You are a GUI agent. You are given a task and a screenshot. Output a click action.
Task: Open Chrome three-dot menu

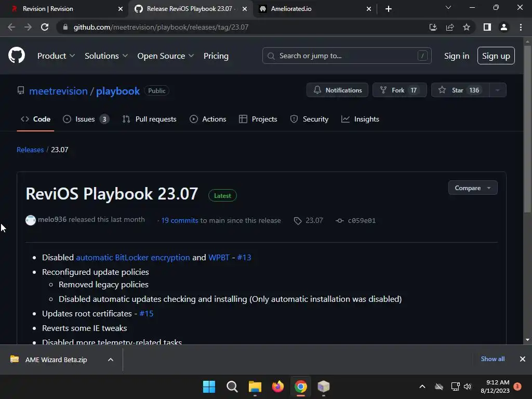tap(521, 27)
